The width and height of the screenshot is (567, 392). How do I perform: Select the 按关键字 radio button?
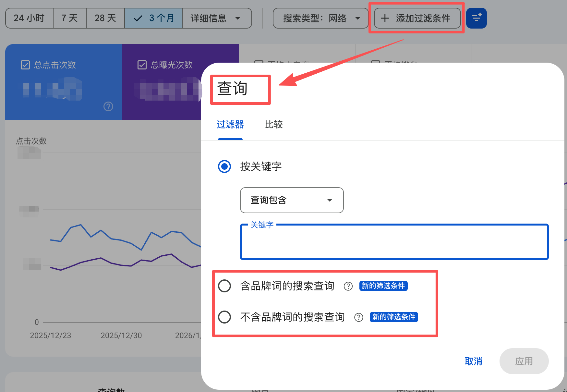[x=224, y=166]
